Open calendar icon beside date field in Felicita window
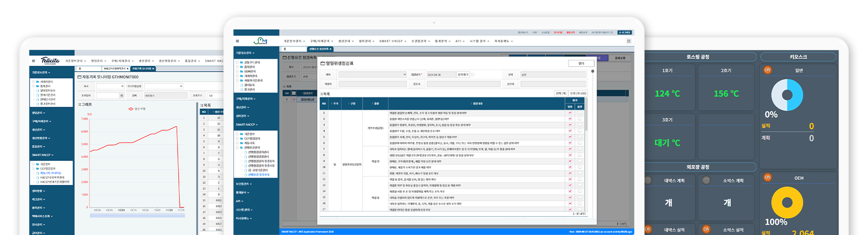868x235 pixels. [x=122, y=96]
